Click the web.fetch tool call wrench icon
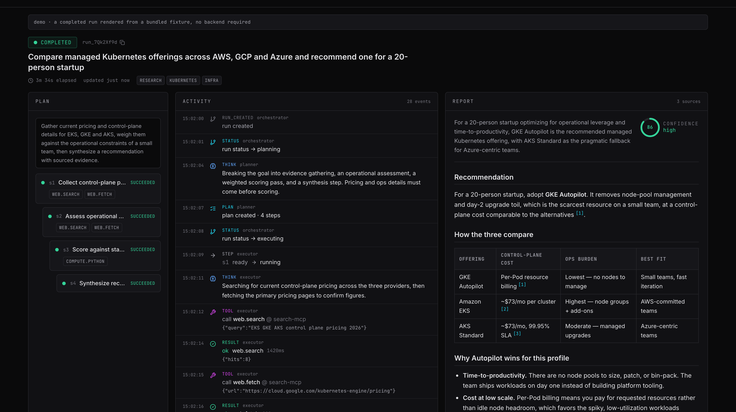This screenshot has height=412, width=736. coord(213,375)
